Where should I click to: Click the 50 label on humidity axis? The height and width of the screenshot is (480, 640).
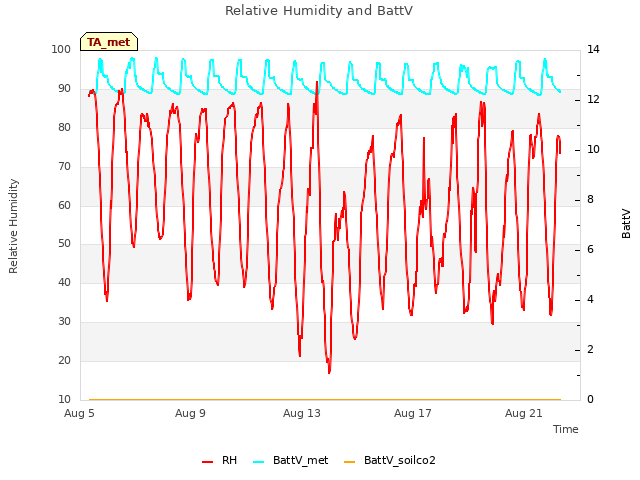(64, 244)
